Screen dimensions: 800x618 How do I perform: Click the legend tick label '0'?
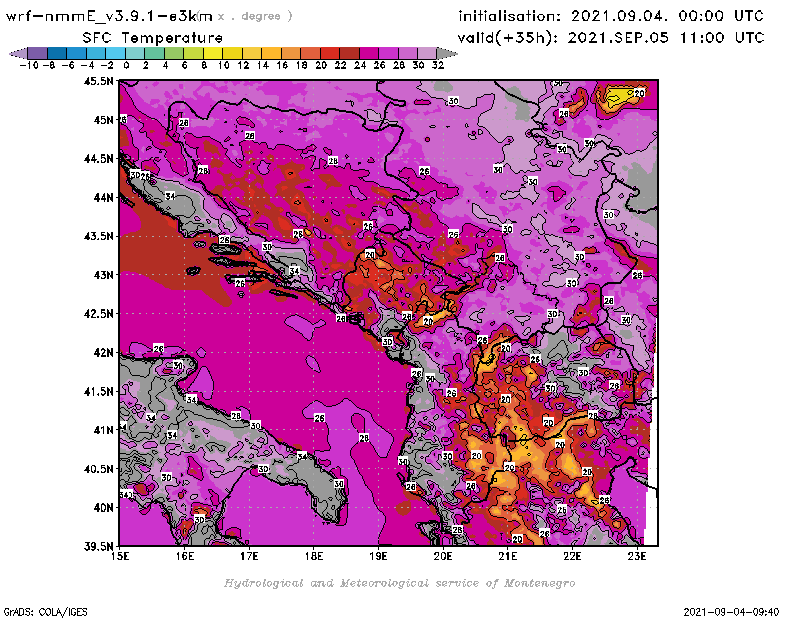[x=126, y=65]
